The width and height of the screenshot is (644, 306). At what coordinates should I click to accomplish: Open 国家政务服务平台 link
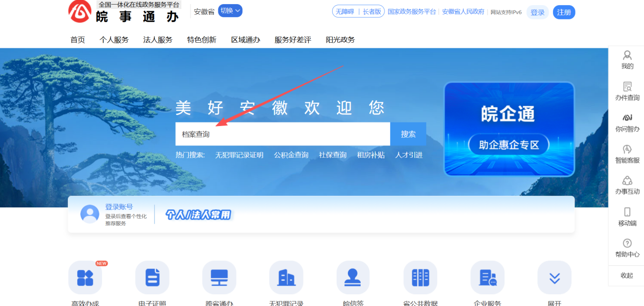[412, 12]
